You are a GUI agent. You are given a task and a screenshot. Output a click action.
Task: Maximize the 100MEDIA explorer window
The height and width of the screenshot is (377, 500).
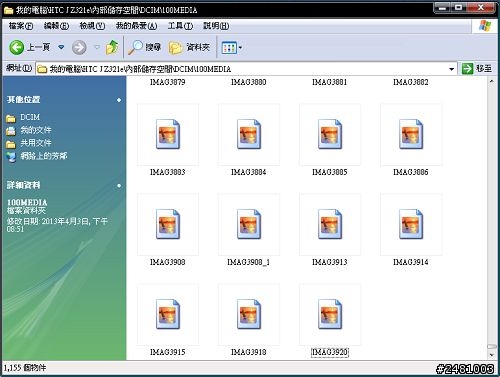coord(459,7)
